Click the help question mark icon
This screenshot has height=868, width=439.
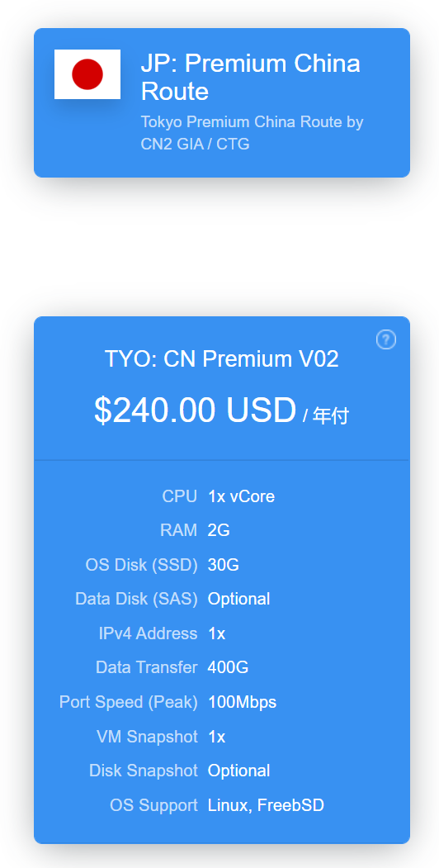click(386, 339)
